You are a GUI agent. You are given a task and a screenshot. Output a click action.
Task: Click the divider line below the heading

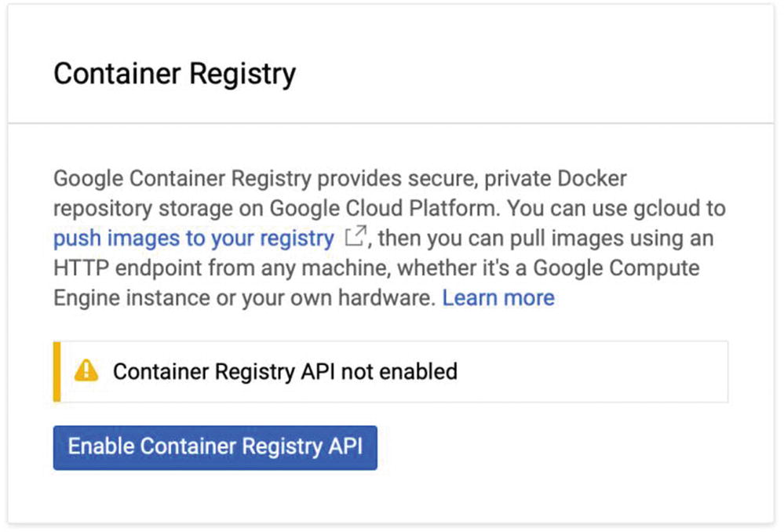[392, 123]
